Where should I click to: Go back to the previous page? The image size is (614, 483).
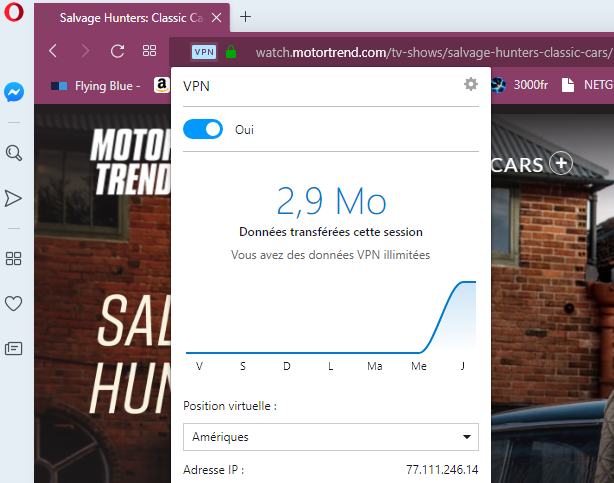(53, 51)
